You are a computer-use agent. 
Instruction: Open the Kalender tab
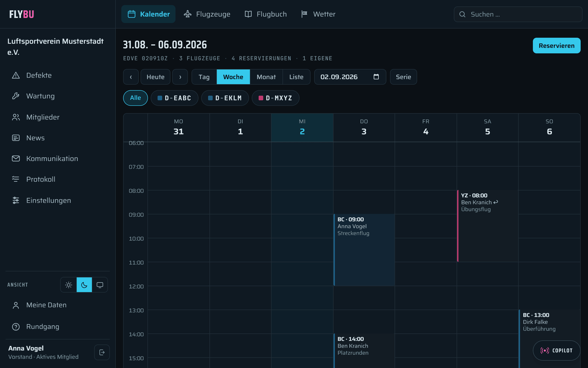point(148,14)
